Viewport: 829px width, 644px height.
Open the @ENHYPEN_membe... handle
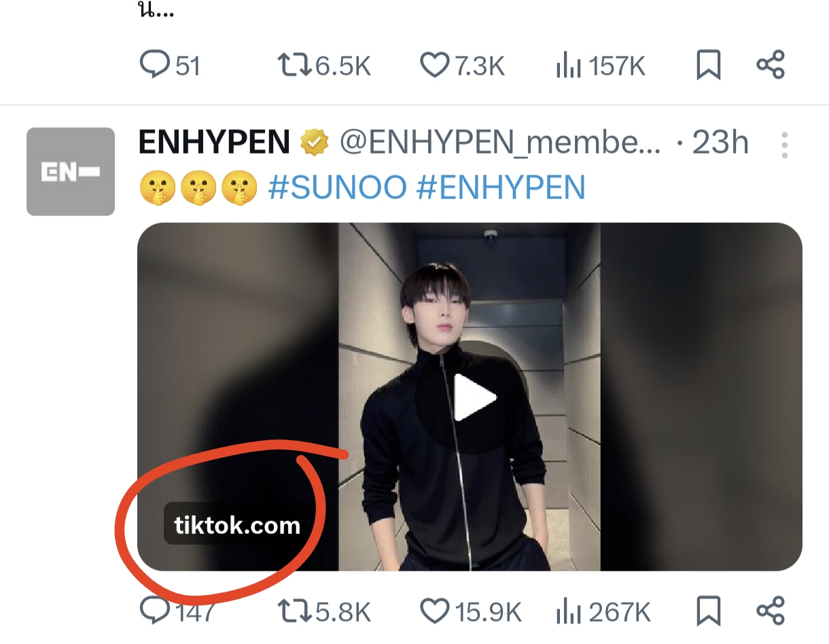click(499, 143)
